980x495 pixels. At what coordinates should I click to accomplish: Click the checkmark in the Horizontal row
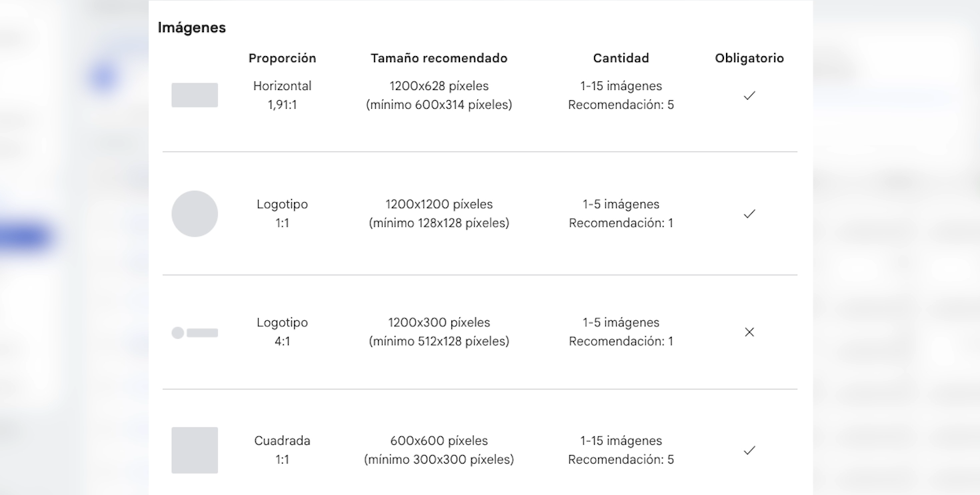coord(749,95)
